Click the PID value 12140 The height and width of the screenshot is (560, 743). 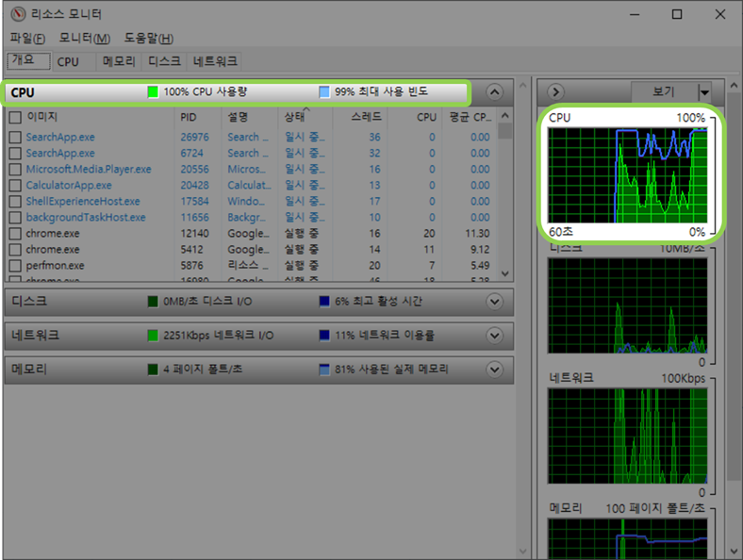(x=194, y=234)
